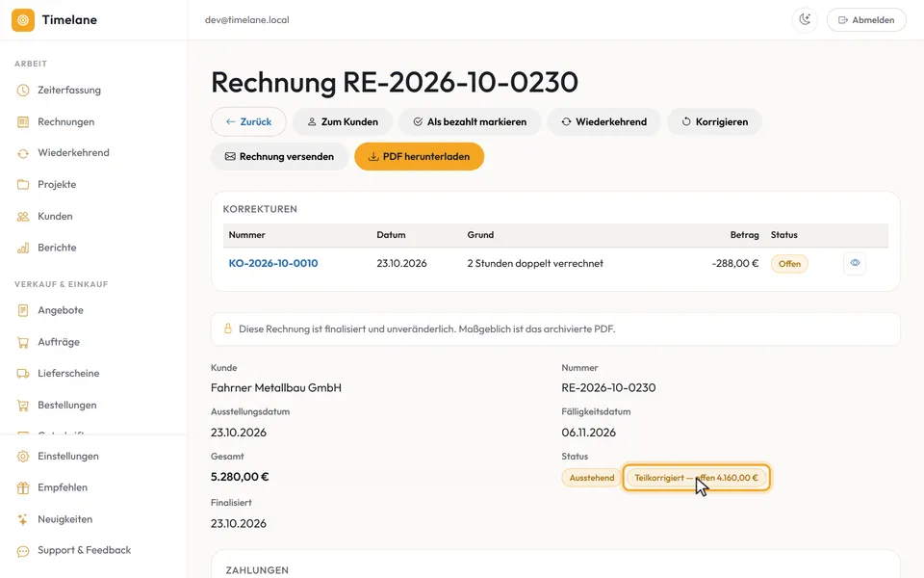
Task: Click the Empfehlen gift icon
Action: point(23,487)
